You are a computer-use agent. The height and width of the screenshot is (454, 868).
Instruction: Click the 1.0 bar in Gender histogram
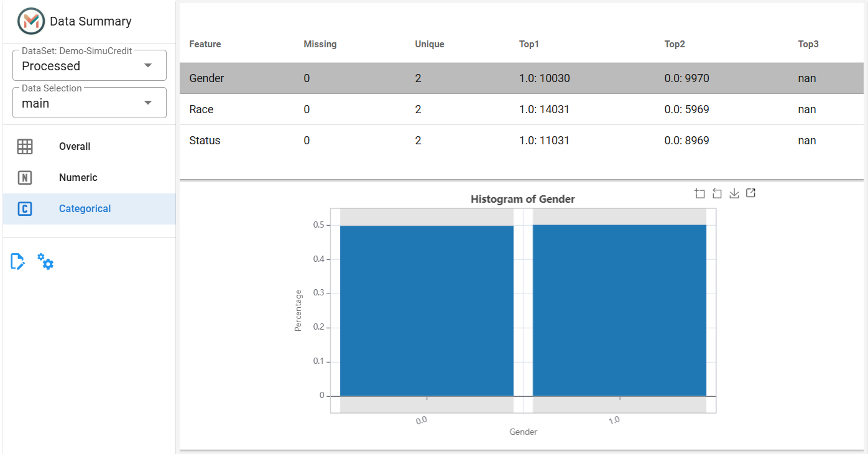619,310
